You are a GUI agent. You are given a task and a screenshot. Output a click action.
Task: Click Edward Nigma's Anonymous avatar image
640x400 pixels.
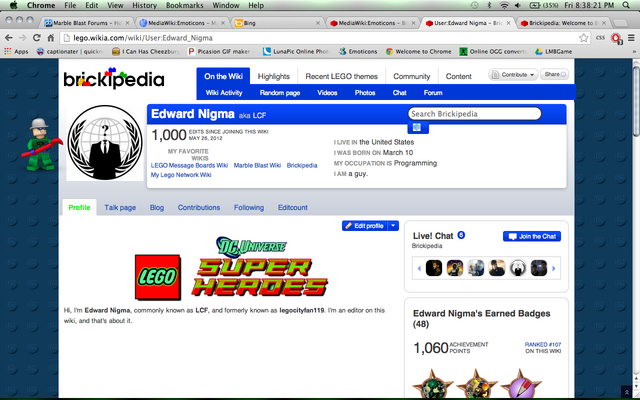(105, 142)
